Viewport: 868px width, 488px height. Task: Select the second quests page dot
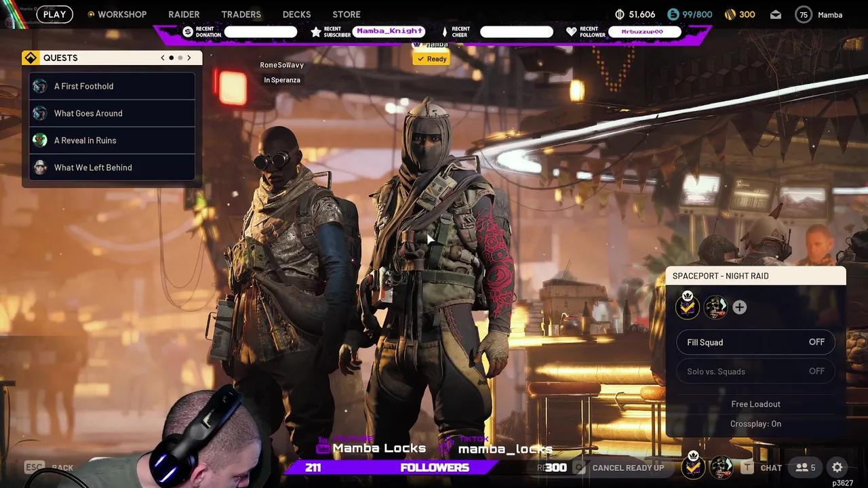pyautogui.click(x=180, y=58)
